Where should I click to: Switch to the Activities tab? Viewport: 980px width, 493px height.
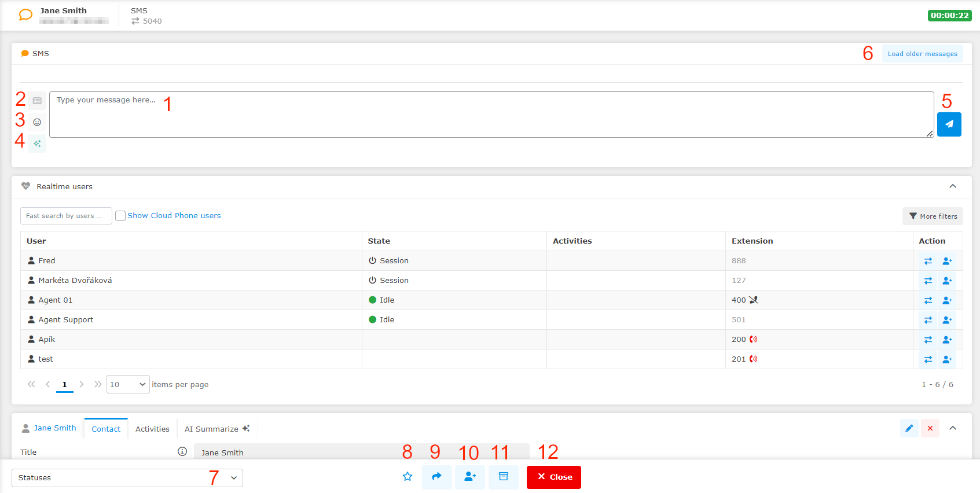click(152, 429)
